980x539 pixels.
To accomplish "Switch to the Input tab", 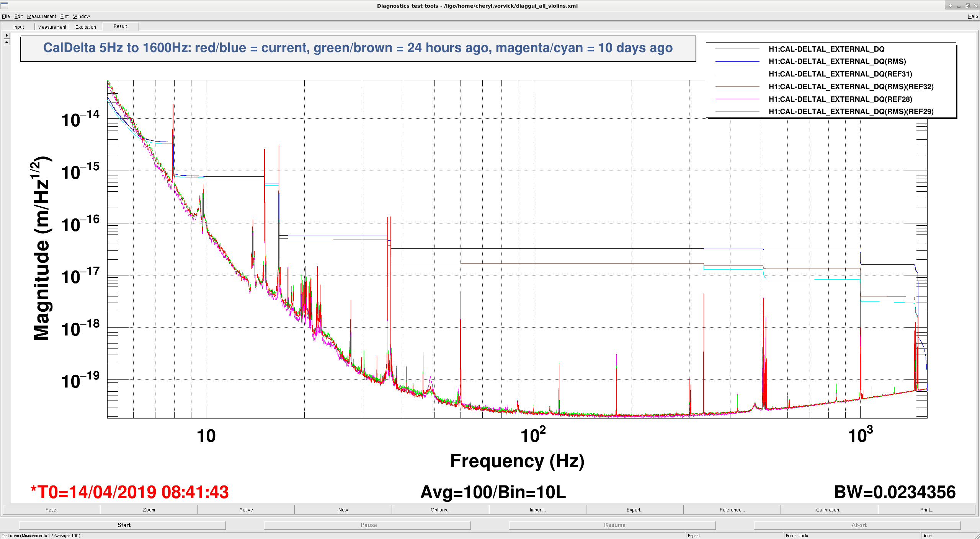I will click(18, 27).
